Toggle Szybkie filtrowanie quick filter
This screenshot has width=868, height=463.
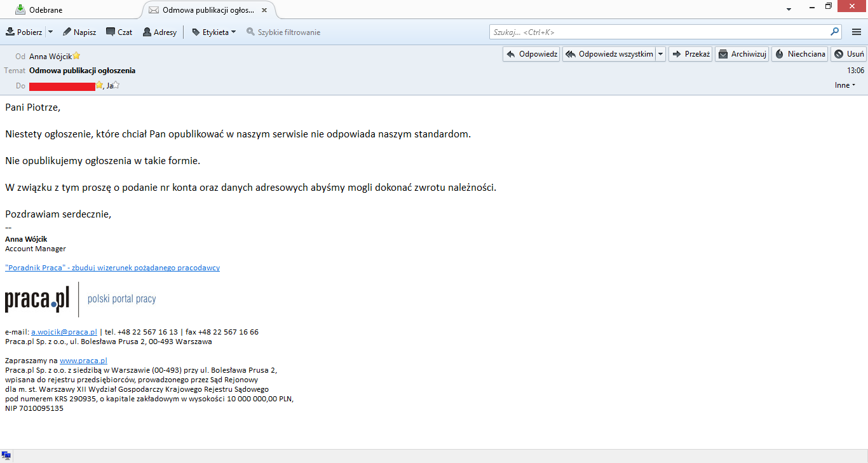click(283, 32)
